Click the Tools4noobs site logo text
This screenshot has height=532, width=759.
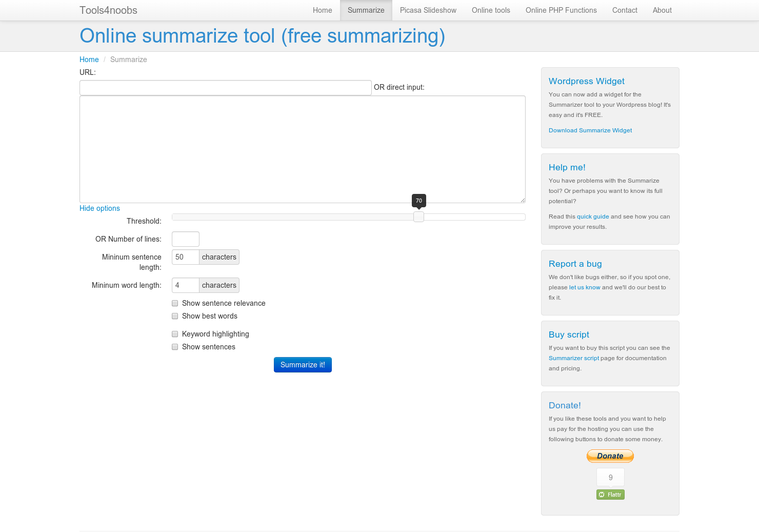pos(108,10)
